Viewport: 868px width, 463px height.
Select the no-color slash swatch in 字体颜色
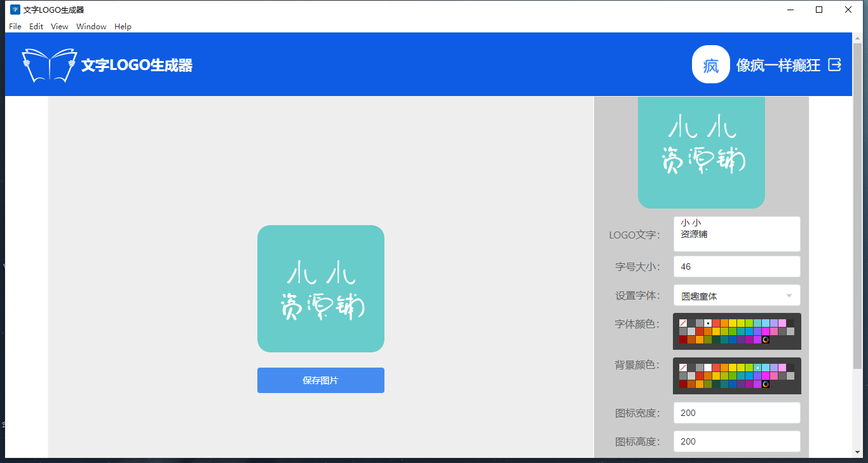point(683,323)
